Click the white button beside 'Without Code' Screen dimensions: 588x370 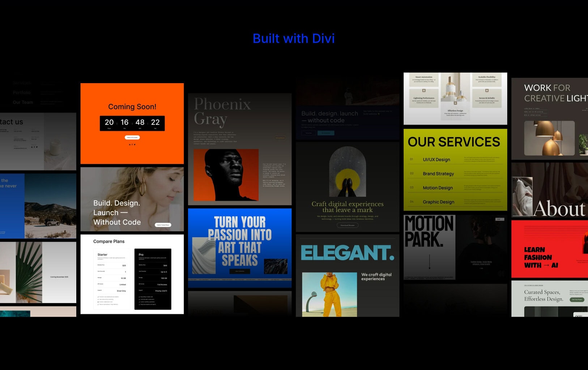coord(163,225)
